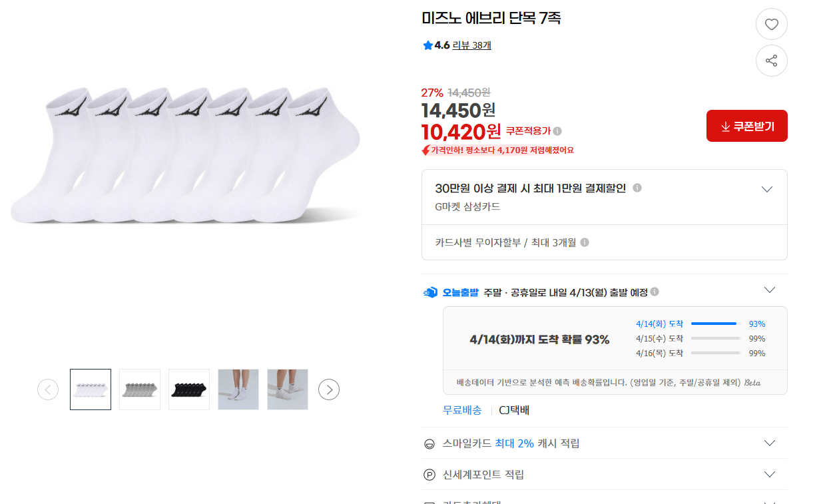The height and width of the screenshot is (504, 827).
Task: Select the gray socks thumbnail
Action: pos(139,389)
